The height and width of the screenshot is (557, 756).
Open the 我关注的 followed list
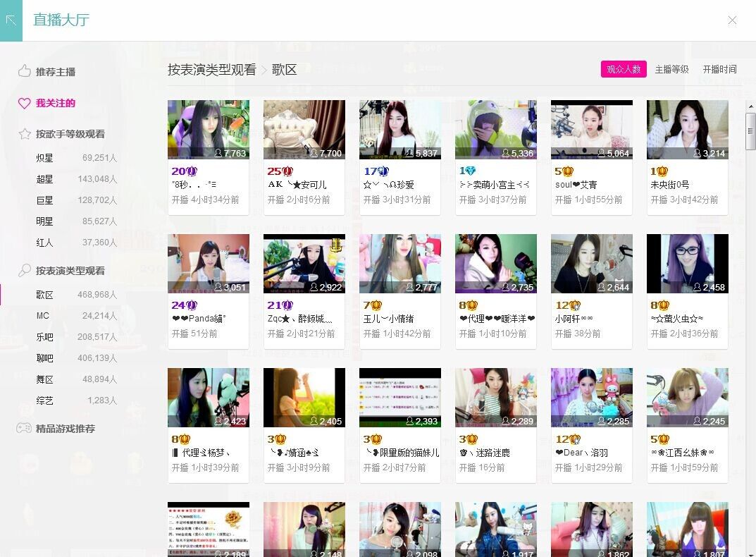(x=56, y=103)
